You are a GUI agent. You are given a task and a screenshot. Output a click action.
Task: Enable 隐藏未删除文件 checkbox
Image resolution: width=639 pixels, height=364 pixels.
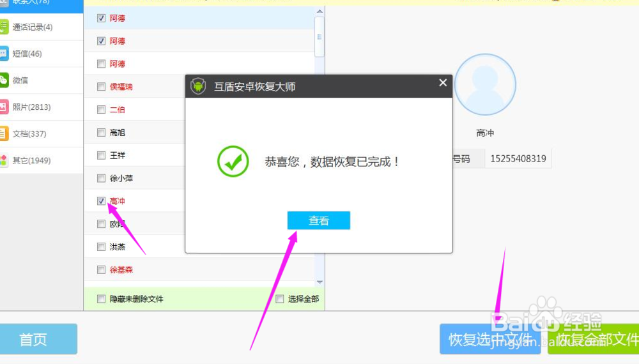coord(101,299)
